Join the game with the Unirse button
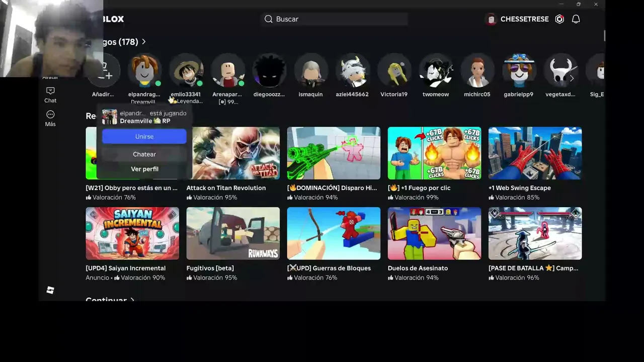 point(144,137)
